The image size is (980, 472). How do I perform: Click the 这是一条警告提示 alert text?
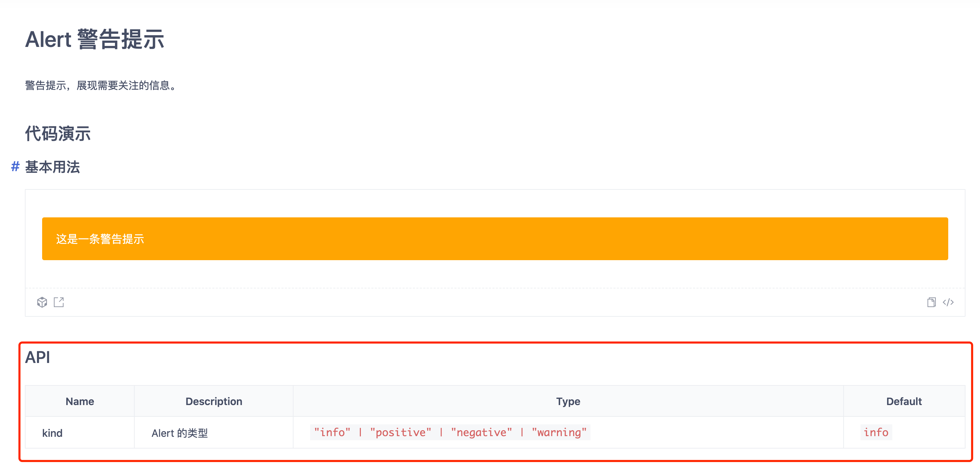coord(100,239)
